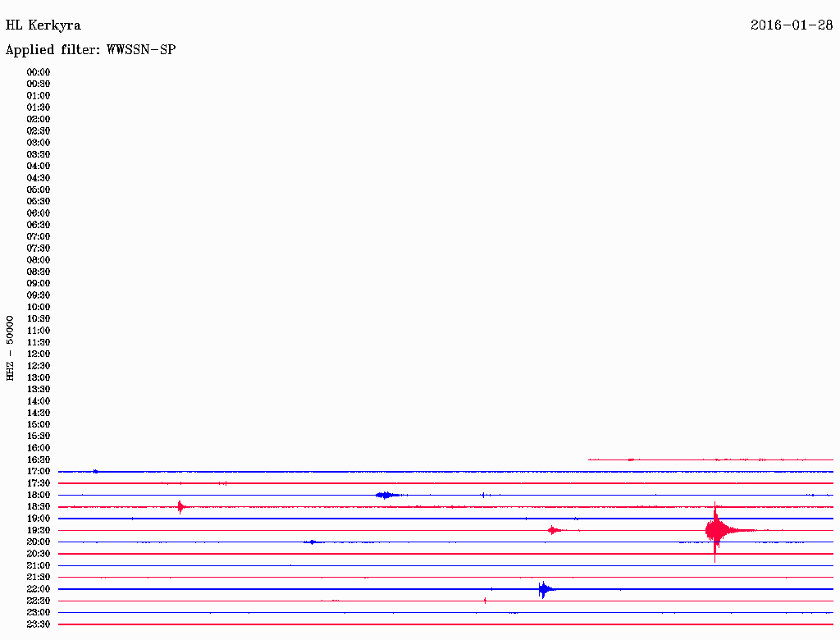Select the 17:00 time label
840x640 pixels.
tap(39, 472)
